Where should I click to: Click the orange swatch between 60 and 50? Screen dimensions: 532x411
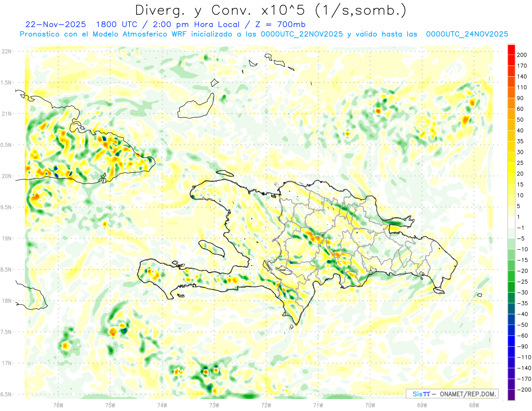tap(512, 114)
